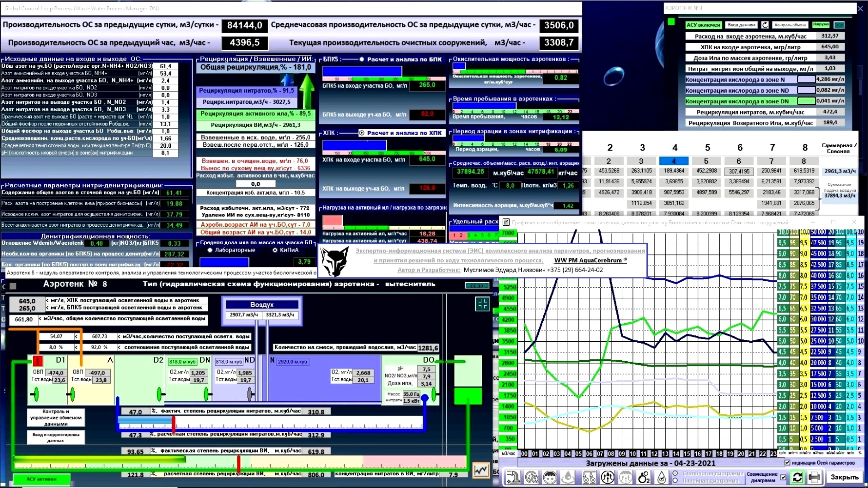The height and width of the screenshot is (488, 868).
Task: Select Столбчатая диаграмма radio button
Action: [x=675, y=473]
